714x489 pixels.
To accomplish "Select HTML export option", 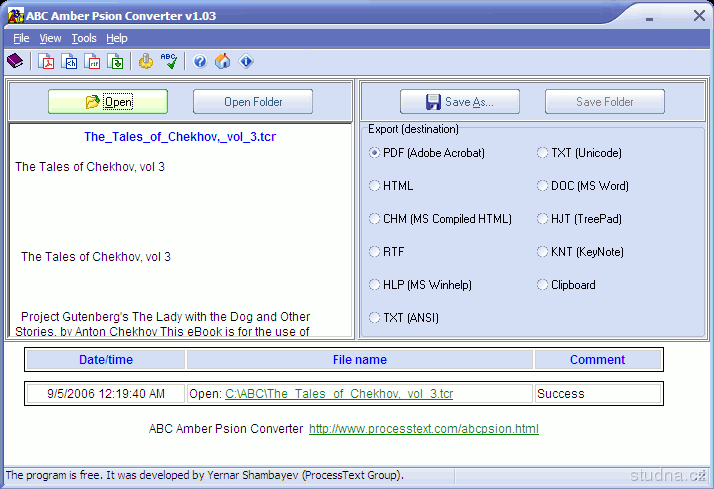I will pos(391,186).
